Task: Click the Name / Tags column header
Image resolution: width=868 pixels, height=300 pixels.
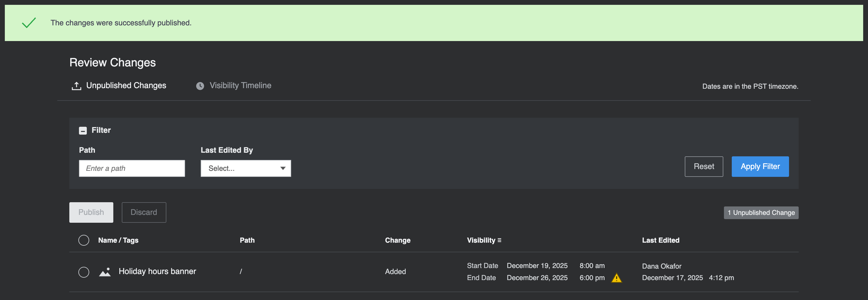Action: click(x=118, y=240)
